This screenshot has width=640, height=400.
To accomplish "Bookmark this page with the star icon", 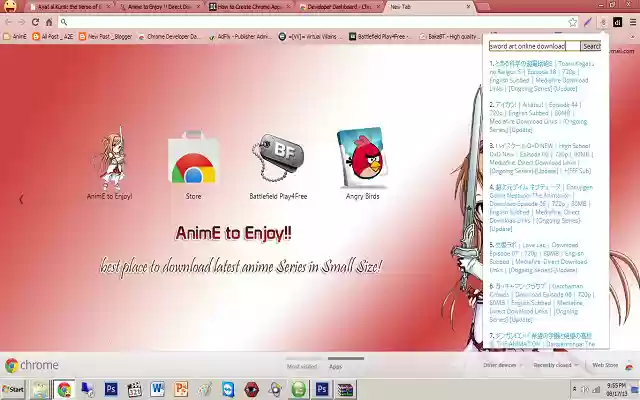I will 573,22.
